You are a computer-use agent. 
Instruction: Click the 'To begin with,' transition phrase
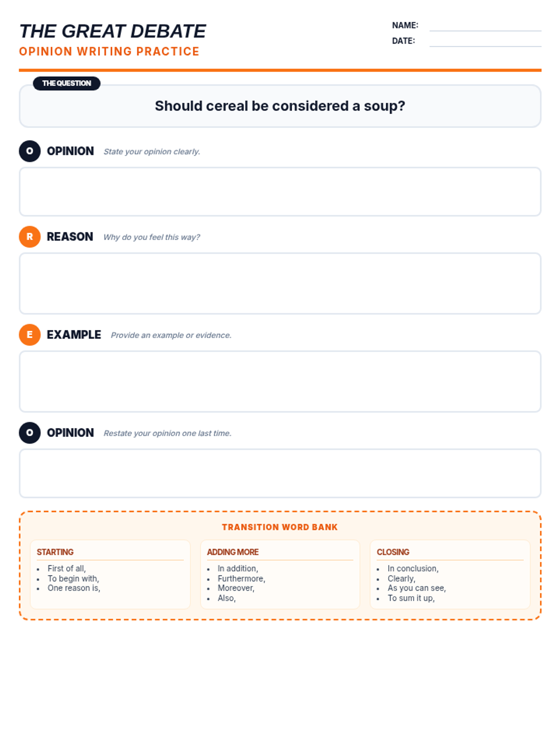(x=73, y=578)
